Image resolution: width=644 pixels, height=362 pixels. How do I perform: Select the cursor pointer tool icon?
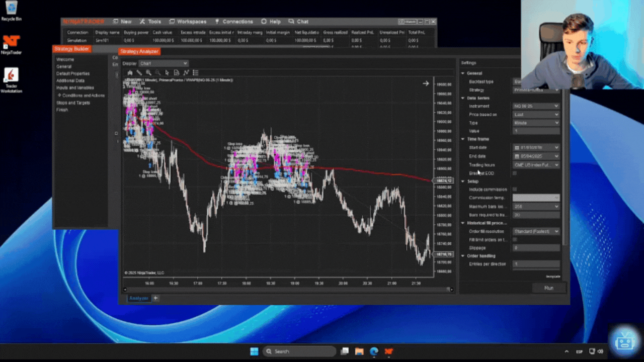point(167,73)
